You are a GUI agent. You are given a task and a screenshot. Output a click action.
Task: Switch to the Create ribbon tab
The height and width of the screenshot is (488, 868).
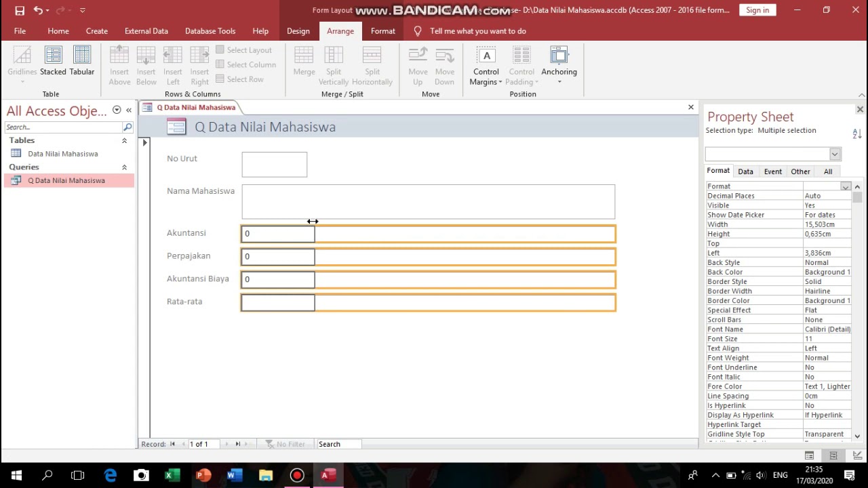click(x=97, y=31)
